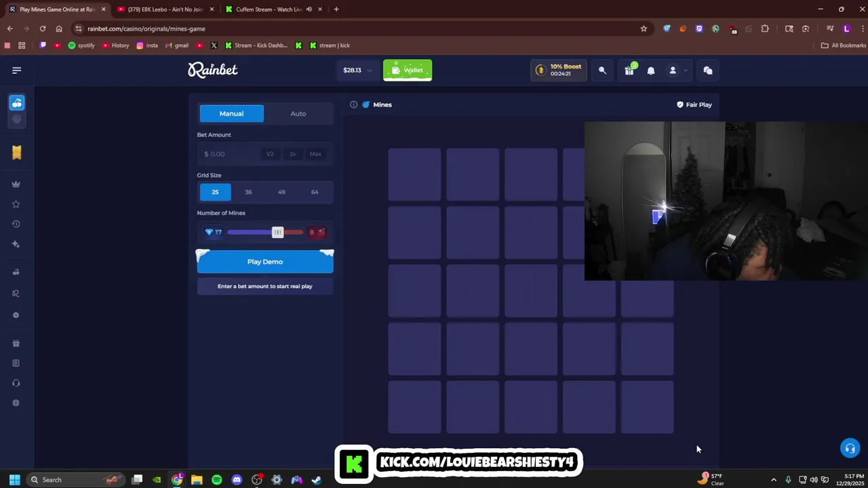868x488 pixels.
Task: Open the Chrome extensions puzzle icon
Action: [765, 28]
